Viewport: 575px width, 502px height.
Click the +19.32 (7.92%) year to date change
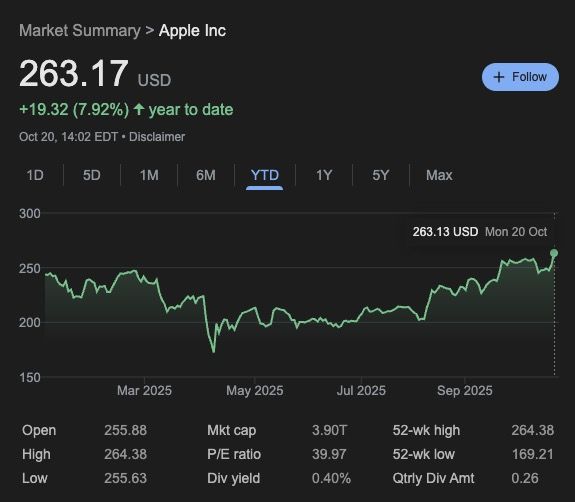tap(126, 110)
